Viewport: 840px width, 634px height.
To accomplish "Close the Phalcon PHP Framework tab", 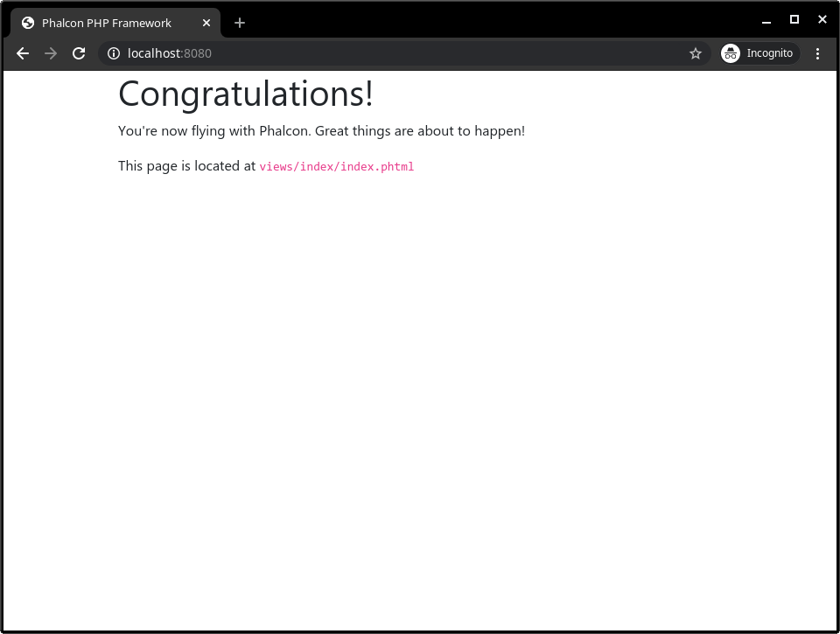I will pos(206,23).
